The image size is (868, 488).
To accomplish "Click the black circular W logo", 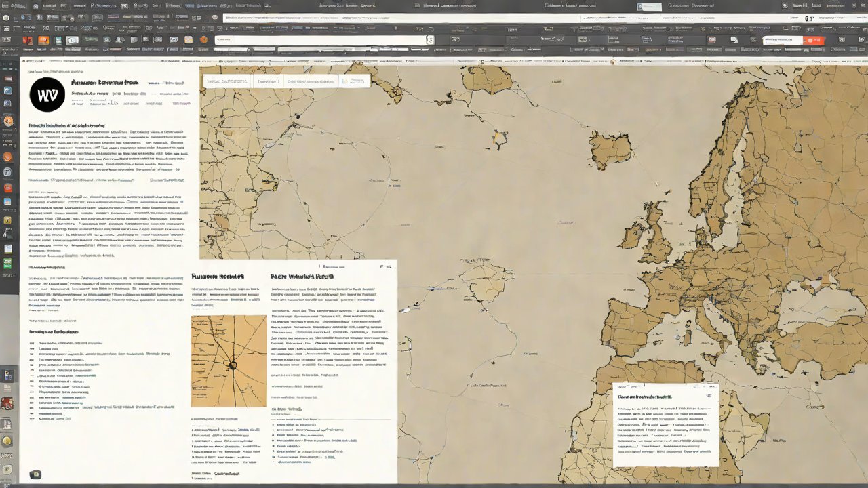I will pos(47,94).
